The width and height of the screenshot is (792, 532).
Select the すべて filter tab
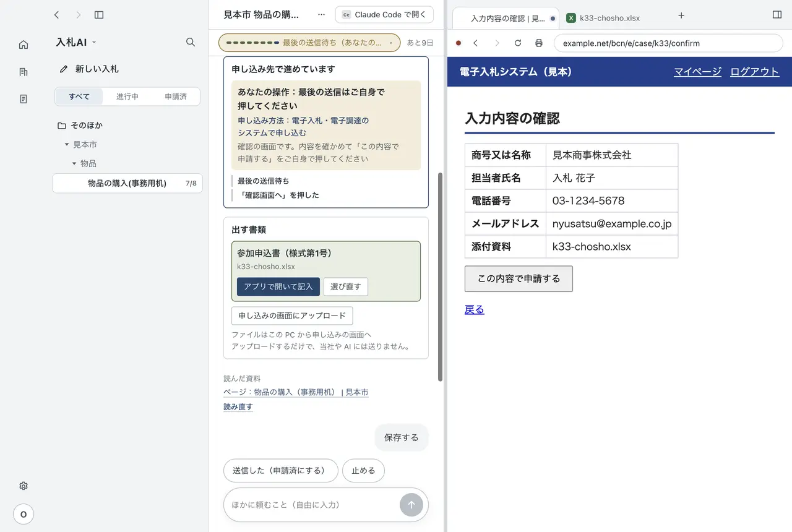pos(79,97)
